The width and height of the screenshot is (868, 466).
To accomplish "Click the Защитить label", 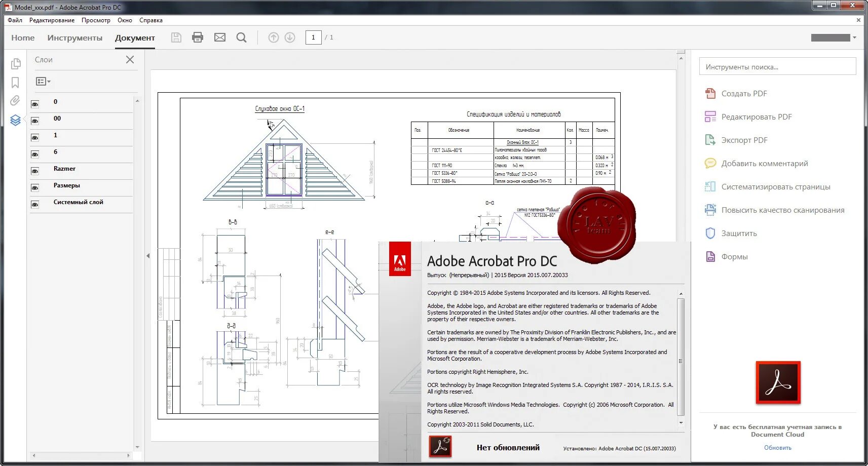I will (739, 233).
